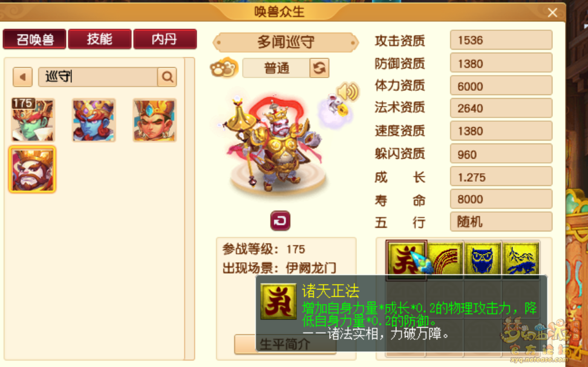
Task: Click the search magnifier icon
Action: click(167, 77)
